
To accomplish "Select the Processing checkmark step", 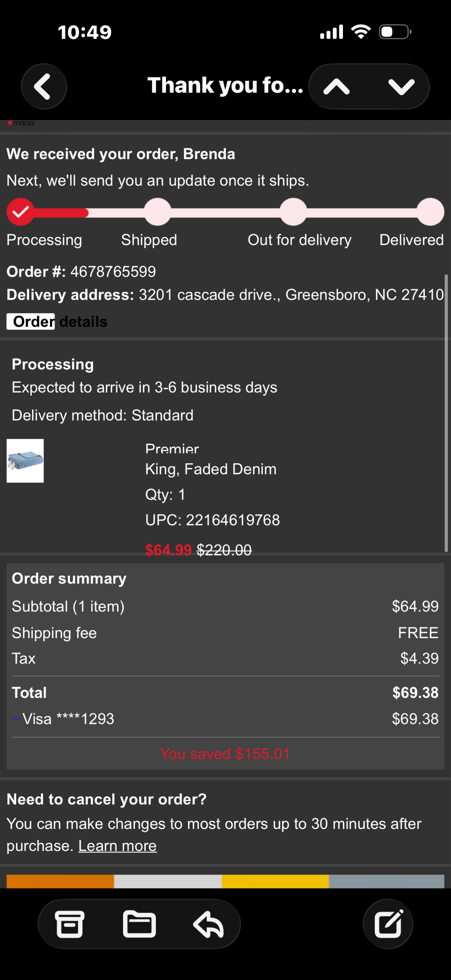I will (x=21, y=212).
